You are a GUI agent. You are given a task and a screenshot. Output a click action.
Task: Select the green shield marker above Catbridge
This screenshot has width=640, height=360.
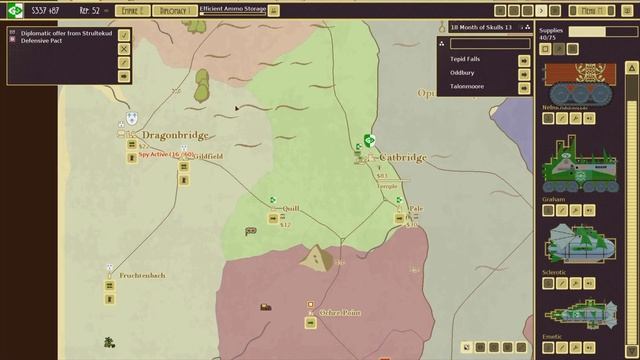(369, 141)
